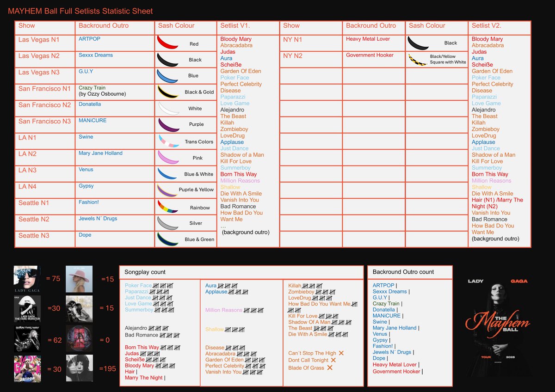Screen dimensions: 555x392
Task: Click the X mark beside Can't Stop The High
Action: pyautogui.click(x=341, y=353)
